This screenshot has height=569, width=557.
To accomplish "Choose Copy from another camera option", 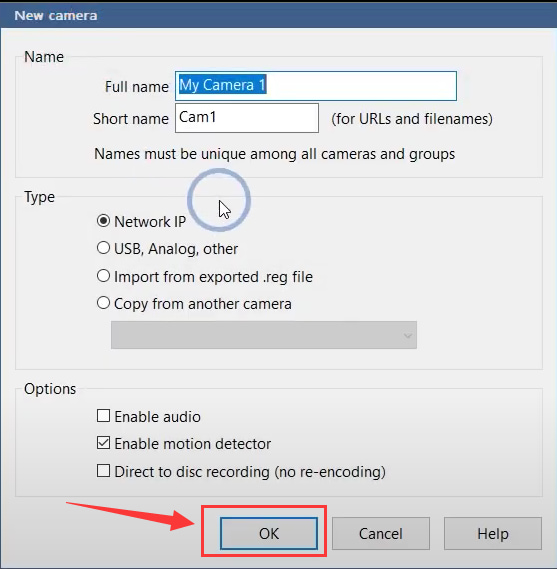I will point(103,303).
